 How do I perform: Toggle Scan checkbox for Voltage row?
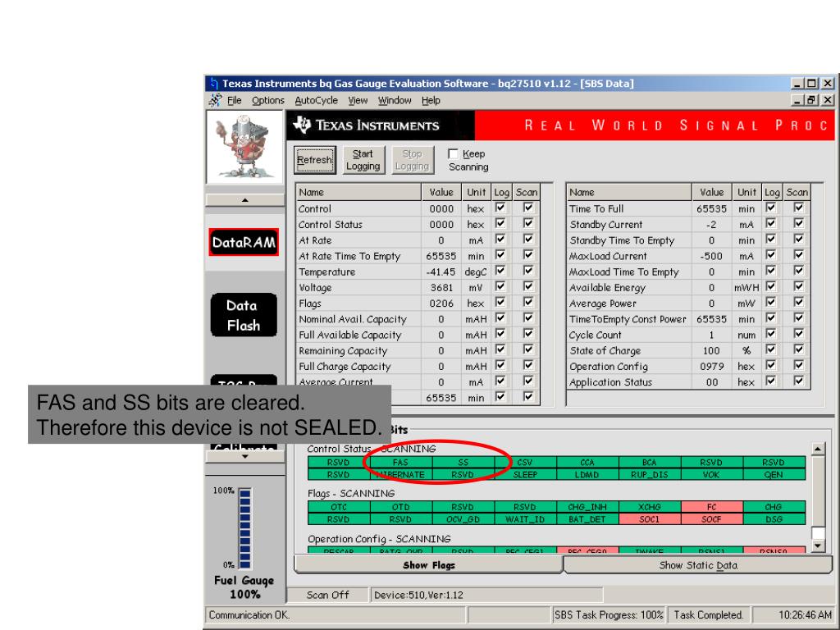pyautogui.click(x=528, y=286)
